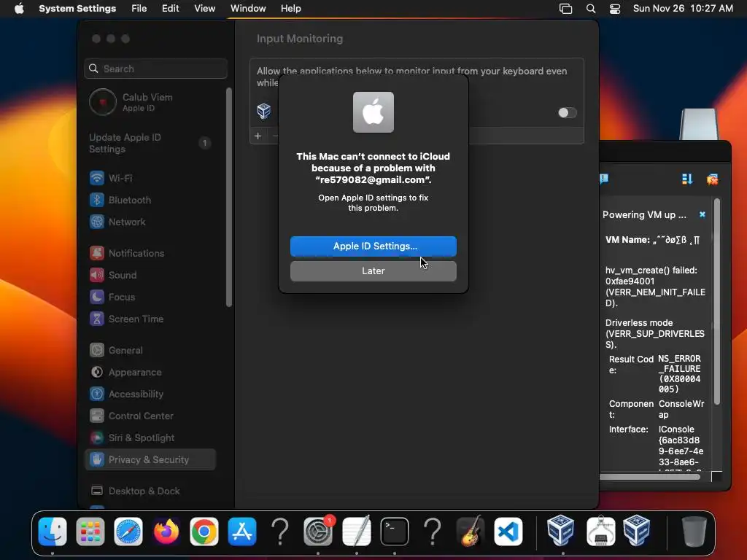
Task: Launch Firefox from the Dock
Action: (x=166, y=531)
